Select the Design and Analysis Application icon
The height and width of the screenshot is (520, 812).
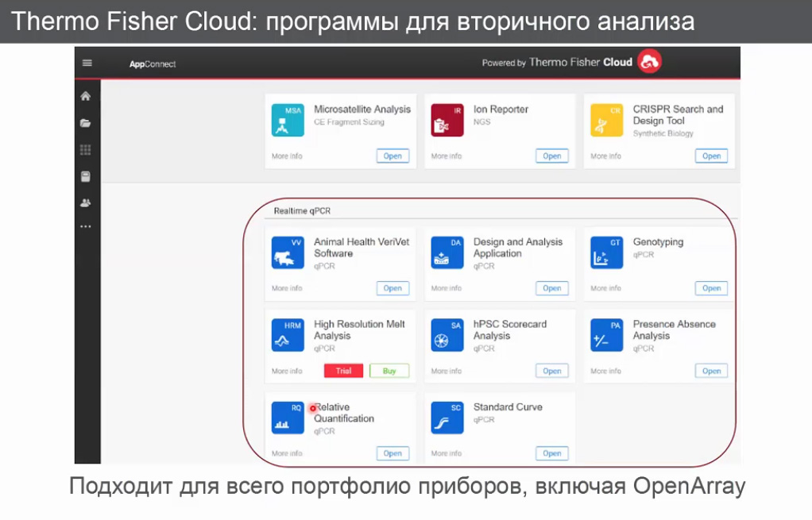click(x=447, y=252)
